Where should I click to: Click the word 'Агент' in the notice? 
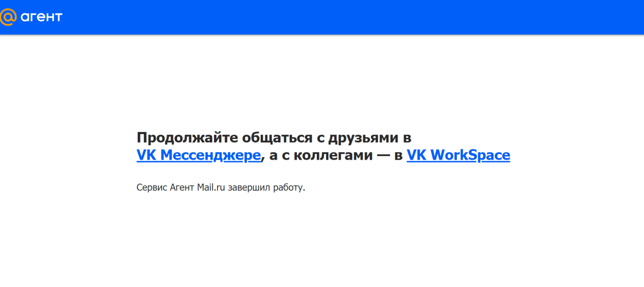182,187
